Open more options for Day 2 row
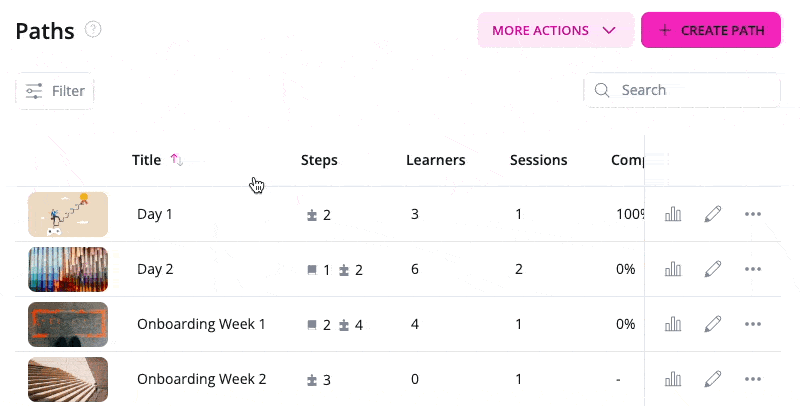This screenshot has height=406, width=800. pos(753,269)
